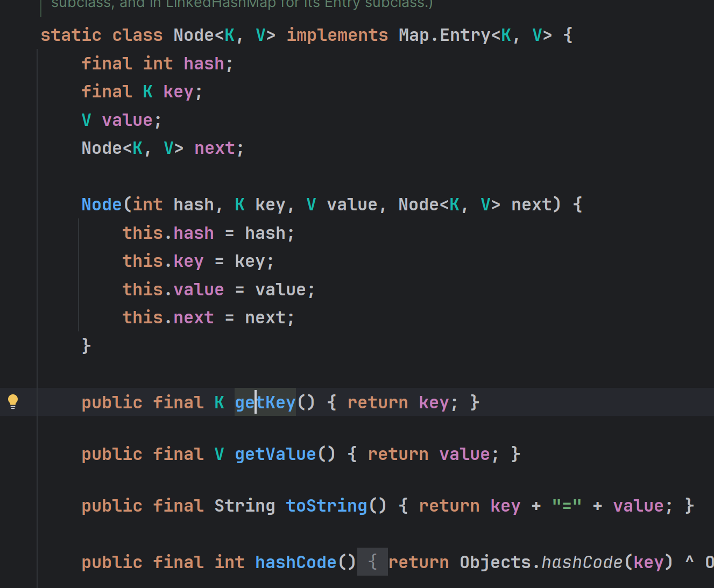The width and height of the screenshot is (714, 588).
Task: Click the Objects.hashCode call
Action: click(x=541, y=562)
